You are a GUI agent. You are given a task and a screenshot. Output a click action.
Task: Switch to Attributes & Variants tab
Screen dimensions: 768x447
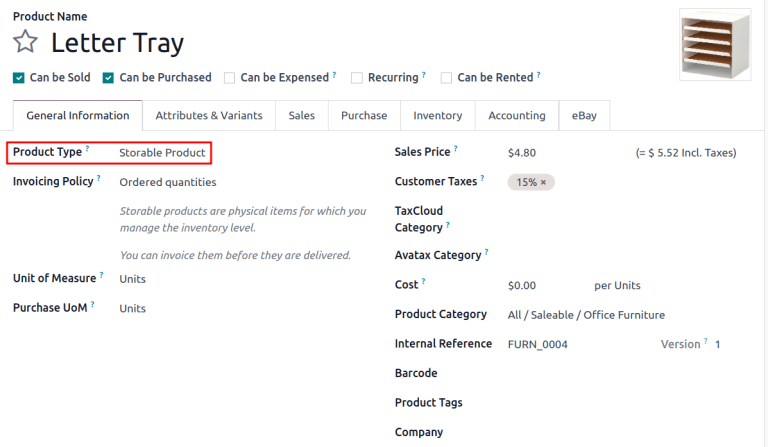tap(209, 116)
